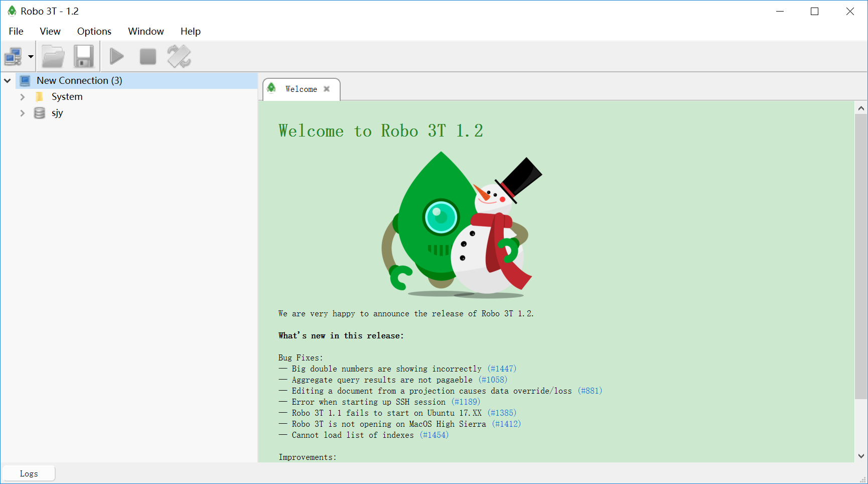Screen dimensions: 868x484
Task: Click the vertical scrollbar thumb
Action: [861, 256]
